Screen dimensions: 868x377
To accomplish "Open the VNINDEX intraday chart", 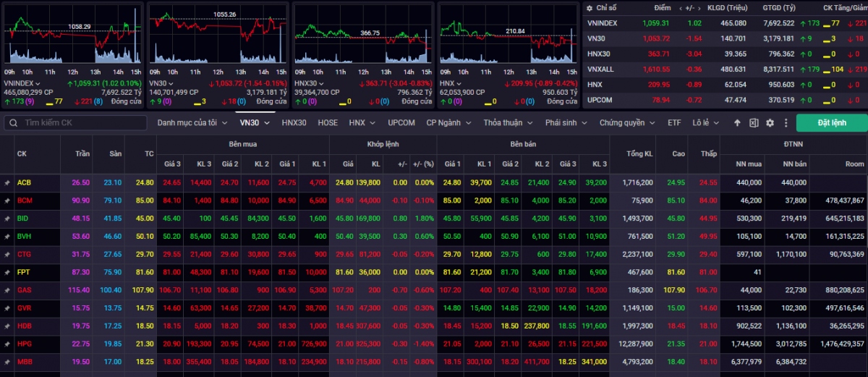I will 72,35.
